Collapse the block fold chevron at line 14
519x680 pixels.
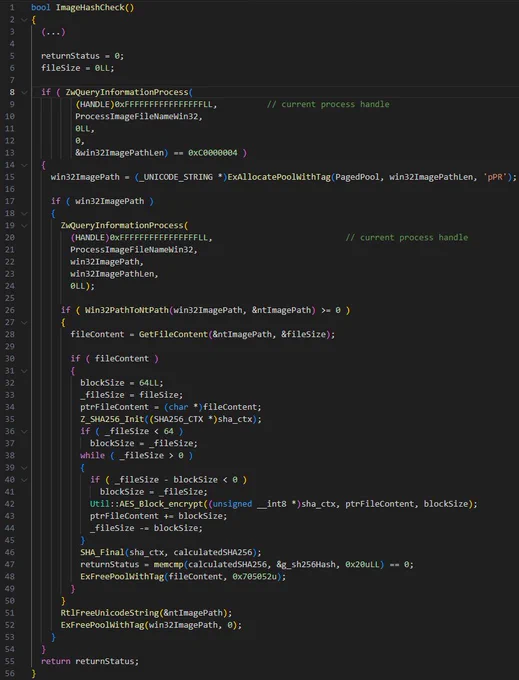(24, 165)
